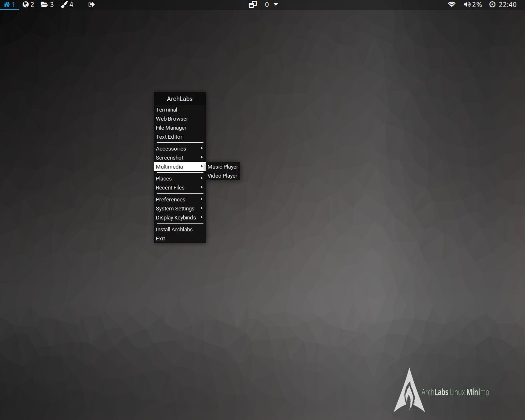This screenshot has height=420, width=525.
Task: Click Install Archlabs in the menu
Action: [174, 229]
